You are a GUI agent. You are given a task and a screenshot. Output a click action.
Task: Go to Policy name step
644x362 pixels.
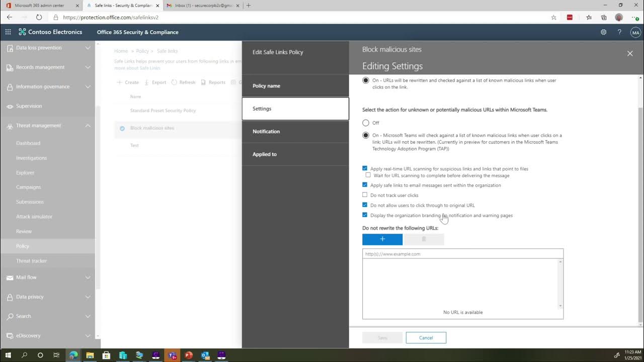coord(295,86)
